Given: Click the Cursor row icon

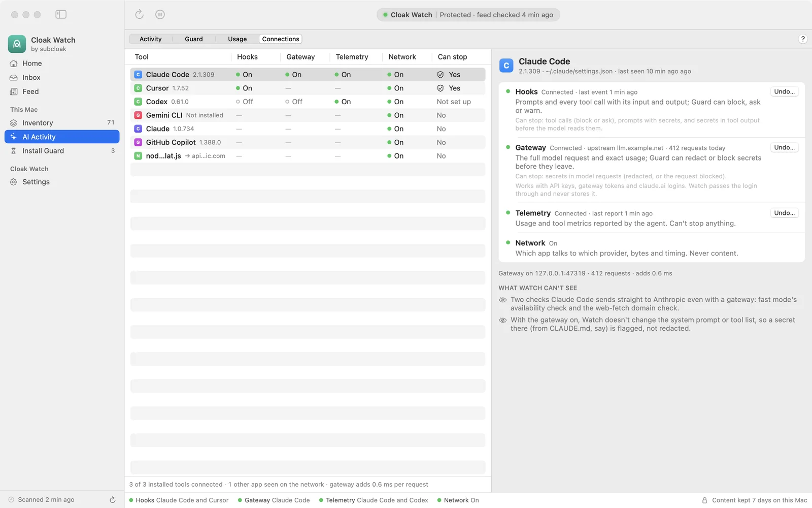Looking at the screenshot, I should click(138, 88).
